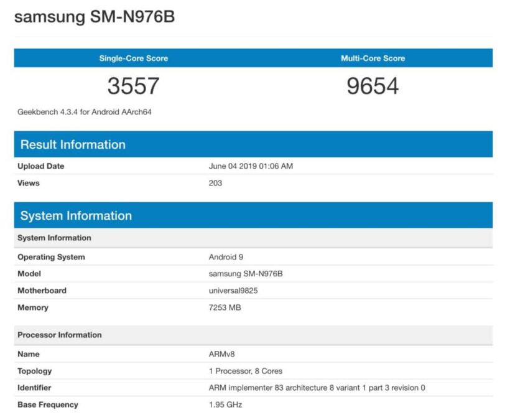Click the Views count 203
This screenshot has width=510, height=420.
[215, 183]
